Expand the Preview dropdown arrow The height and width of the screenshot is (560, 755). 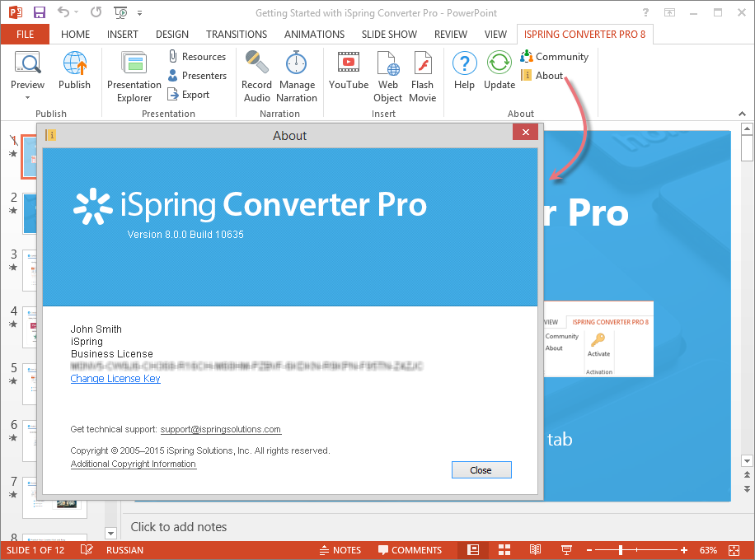(27, 98)
